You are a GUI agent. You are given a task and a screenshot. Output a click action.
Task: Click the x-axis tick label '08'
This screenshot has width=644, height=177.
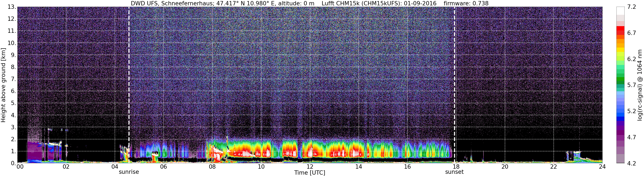coord(212,167)
